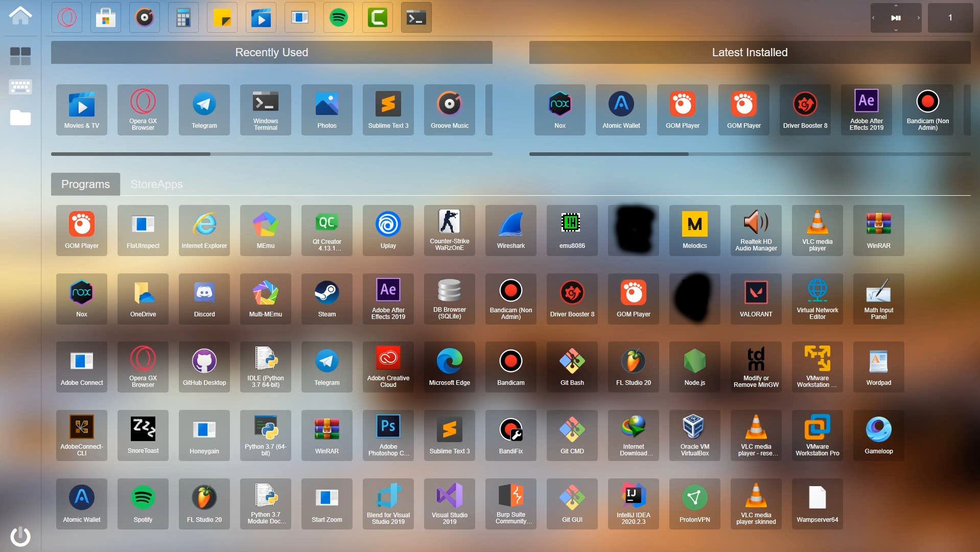Open ProtonVPN
The width and height of the screenshot is (980, 552).
[x=695, y=504]
